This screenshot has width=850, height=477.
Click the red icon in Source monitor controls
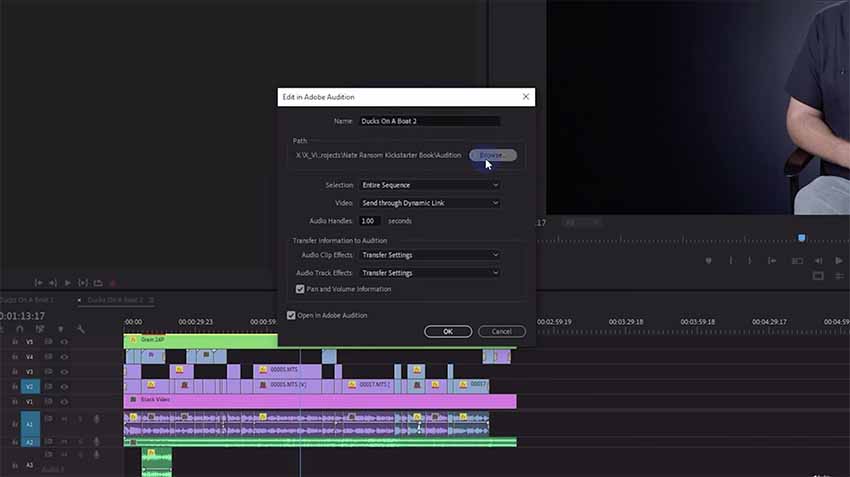pos(113,283)
